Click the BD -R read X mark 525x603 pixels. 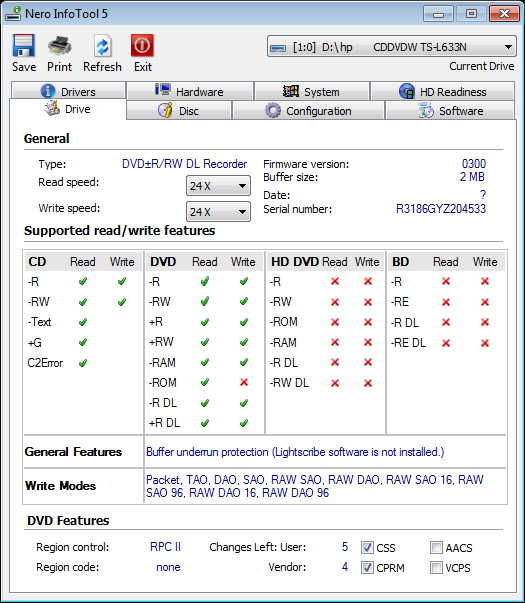[446, 282]
